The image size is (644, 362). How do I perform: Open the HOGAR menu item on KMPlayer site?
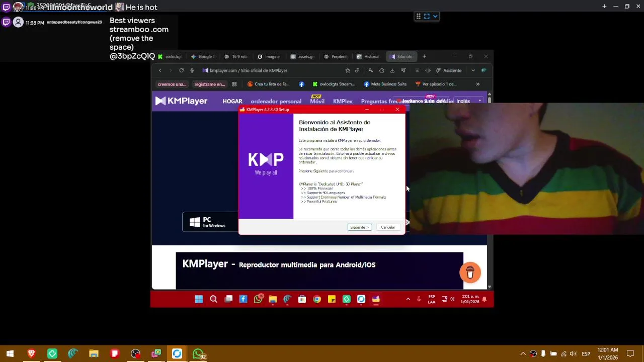232,101
